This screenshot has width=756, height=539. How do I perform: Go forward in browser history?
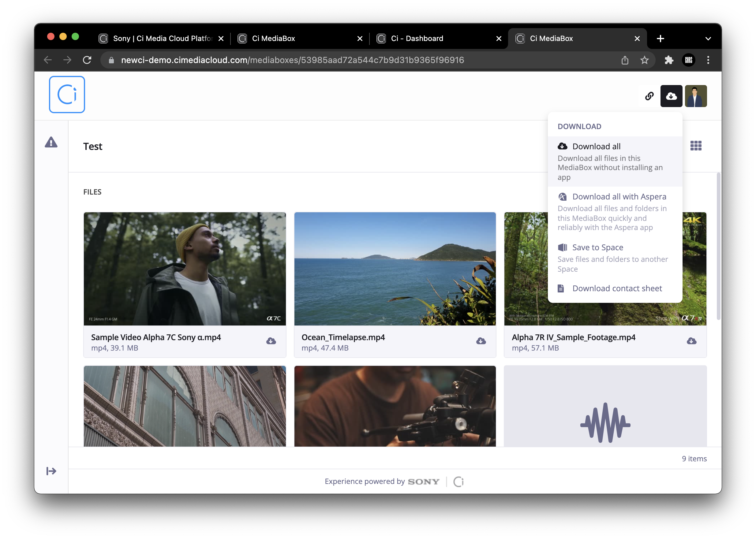67,60
